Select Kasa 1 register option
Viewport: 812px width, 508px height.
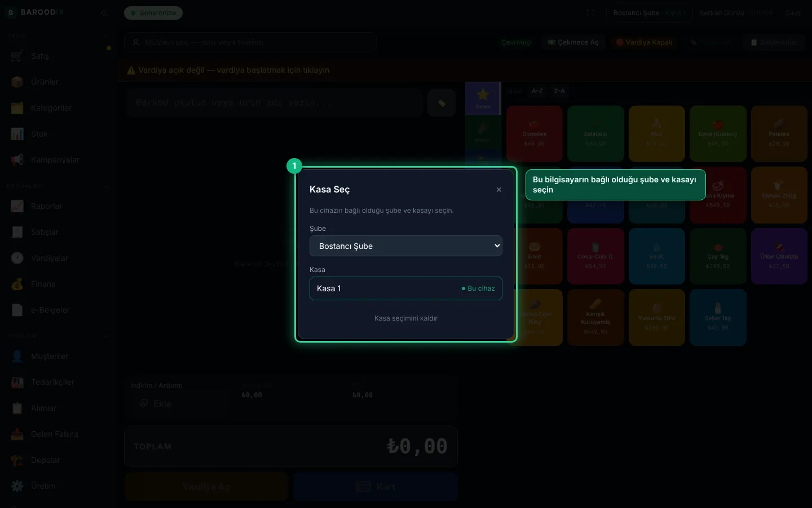[x=406, y=288]
